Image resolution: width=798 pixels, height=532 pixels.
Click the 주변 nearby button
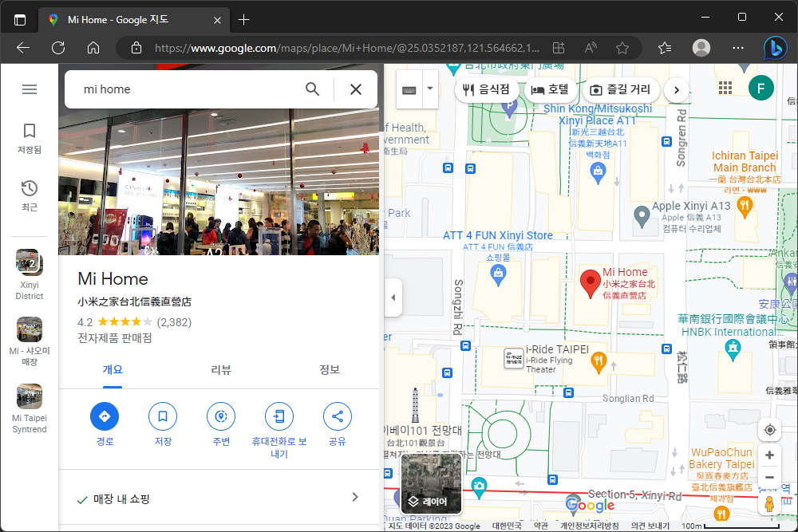tap(221, 416)
